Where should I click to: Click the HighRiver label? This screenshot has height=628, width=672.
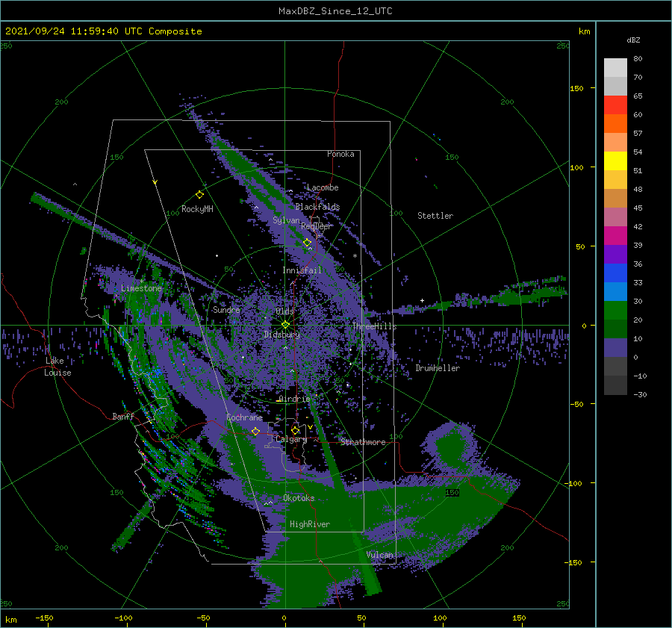(x=310, y=524)
